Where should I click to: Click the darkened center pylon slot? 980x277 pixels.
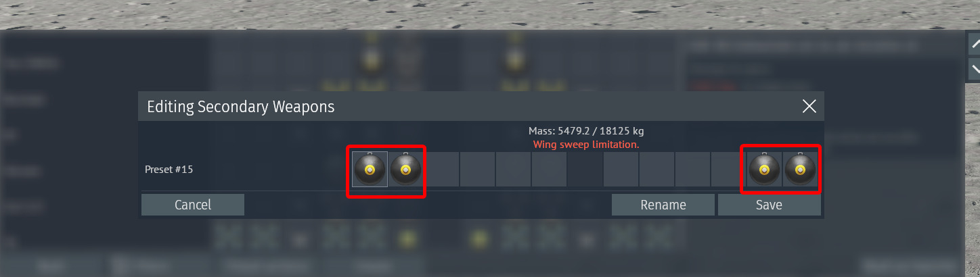coord(585,169)
